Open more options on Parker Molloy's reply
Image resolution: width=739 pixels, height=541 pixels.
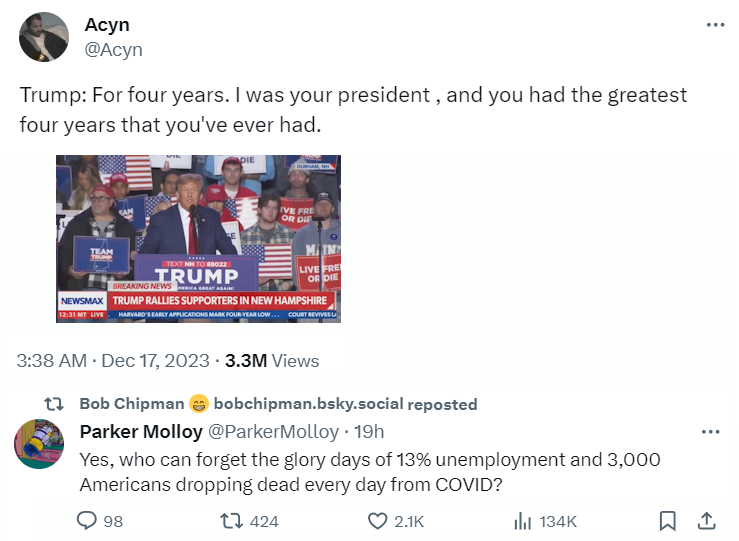[x=710, y=432]
